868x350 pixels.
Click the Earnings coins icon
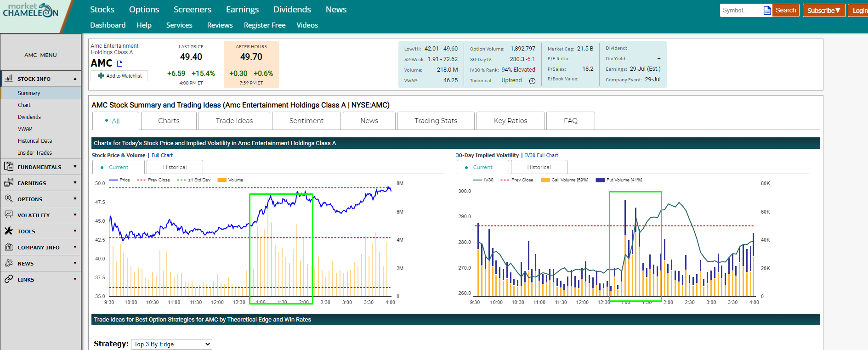click(9, 182)
